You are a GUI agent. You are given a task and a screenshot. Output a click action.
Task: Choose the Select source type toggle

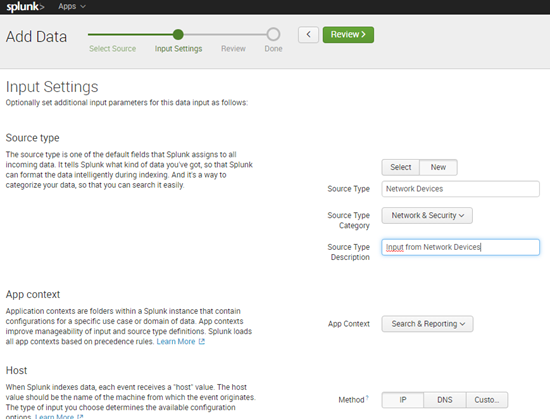[x=401, y=167]
